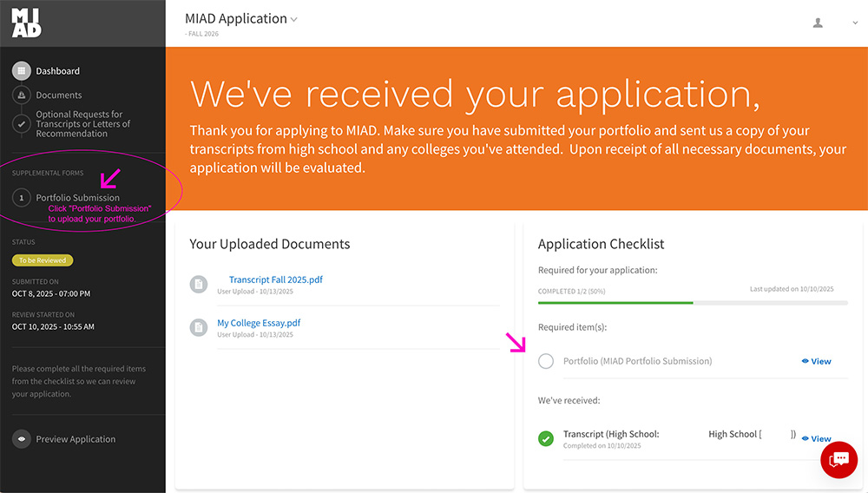868x493 pixels.
Task: Expand the account menu arrow
Action: tap(855, 23)
